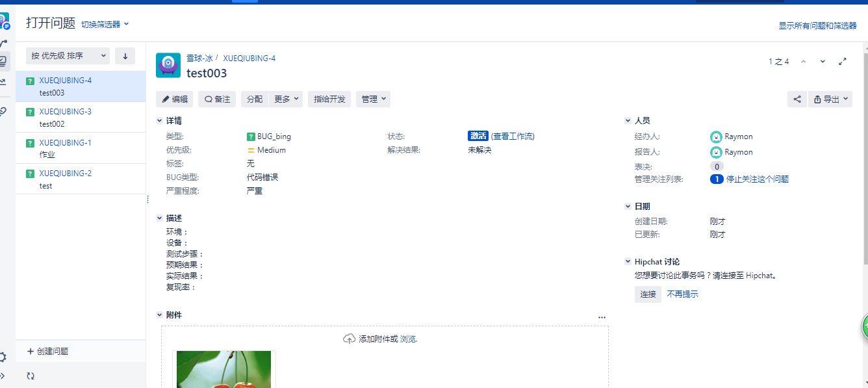Click the 指给开发 button
Image resolution: width=868 pixels, height=388 pixels.
point(329,99)
